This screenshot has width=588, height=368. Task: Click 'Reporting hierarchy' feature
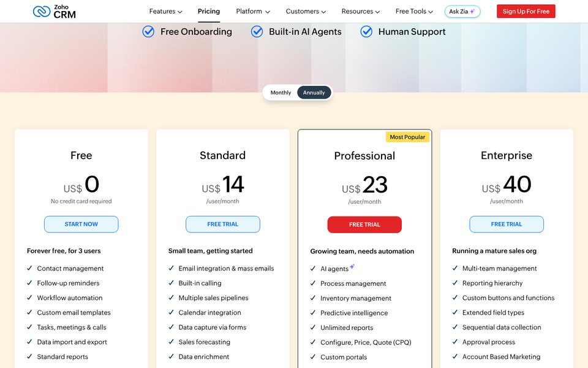492,283
